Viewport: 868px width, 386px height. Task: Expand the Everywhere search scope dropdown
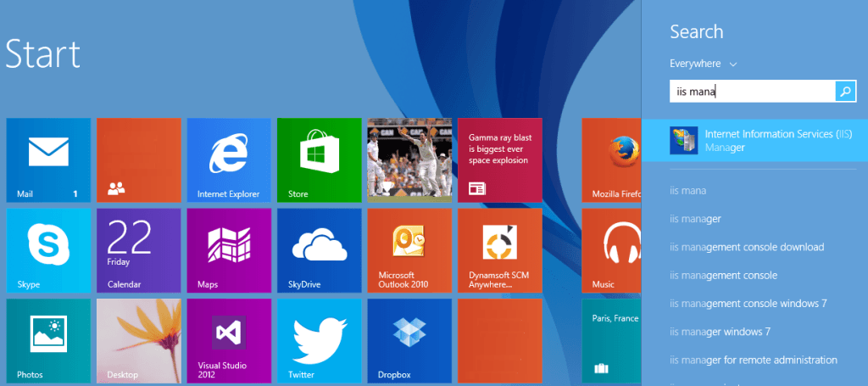[703, 64]
